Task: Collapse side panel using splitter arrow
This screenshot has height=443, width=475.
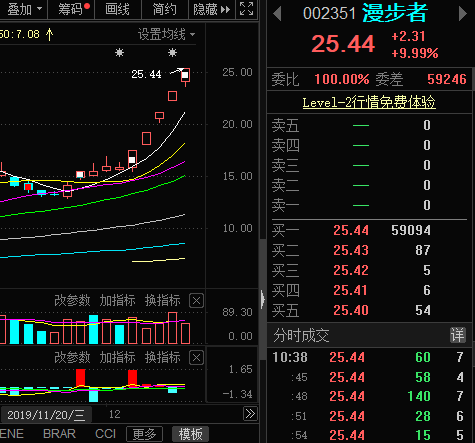Action: (263, 299)
